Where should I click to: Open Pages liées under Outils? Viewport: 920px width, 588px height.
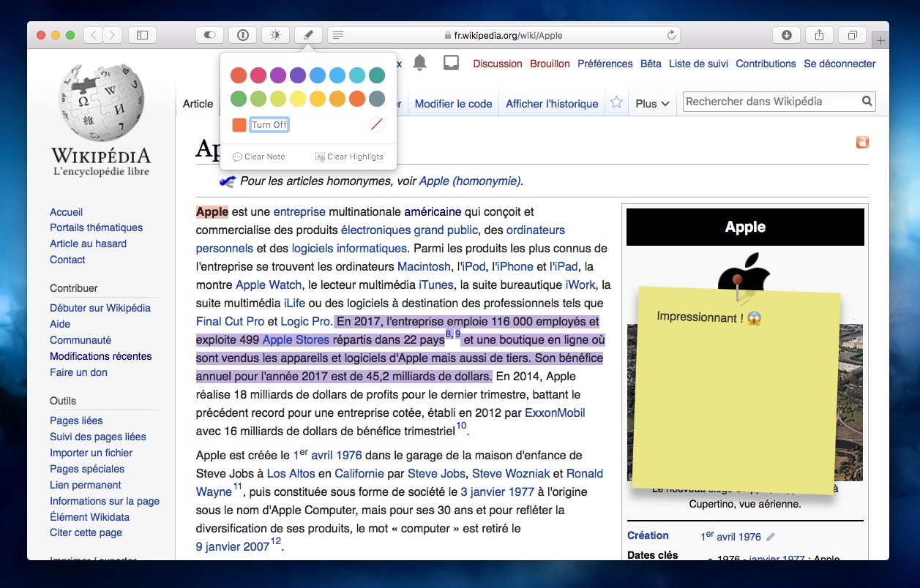tap(76, 421)
